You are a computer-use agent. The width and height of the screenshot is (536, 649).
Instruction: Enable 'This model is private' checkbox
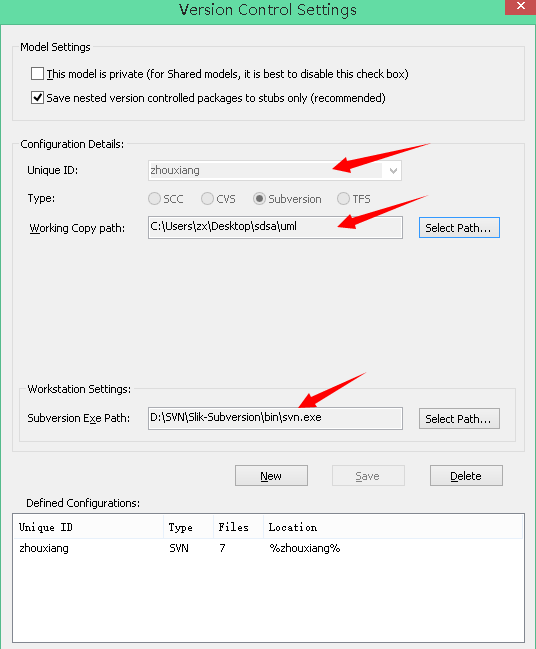[x=37, y=74]
